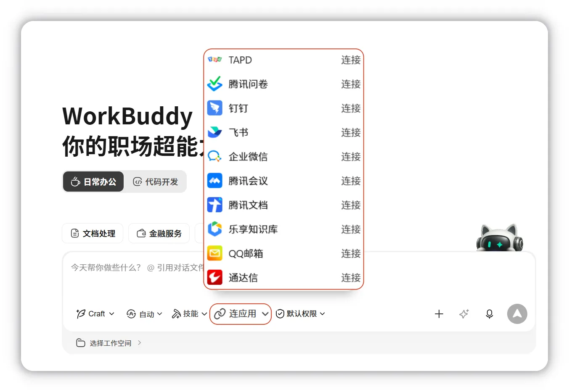Image resolution: width=569 pixels, height=392 pixels.
Task: Open the Craft mode dropdown
Action: 95,314
